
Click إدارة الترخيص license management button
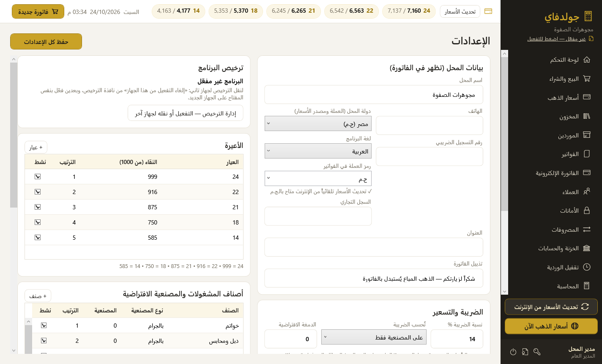[x=186, y=113]
